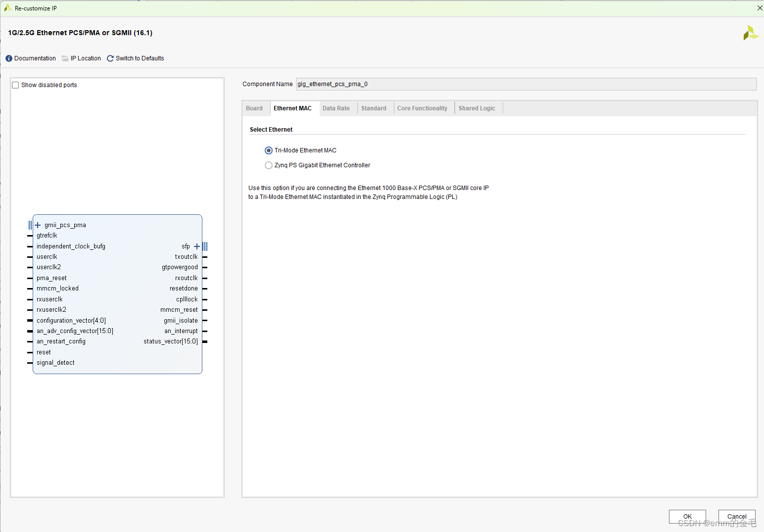Select the cplllock output port
The height and width of the screenshot is (532, 764).
point(187,299)
